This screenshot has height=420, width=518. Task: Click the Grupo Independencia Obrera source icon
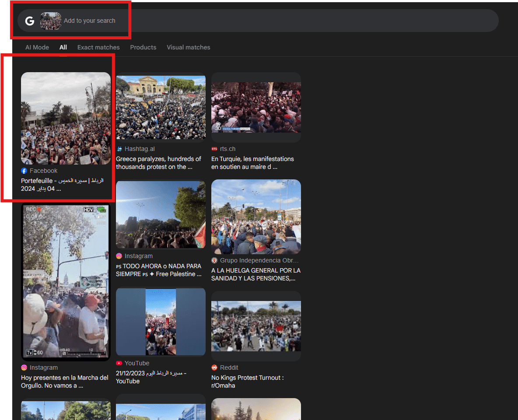click(214, 261)
